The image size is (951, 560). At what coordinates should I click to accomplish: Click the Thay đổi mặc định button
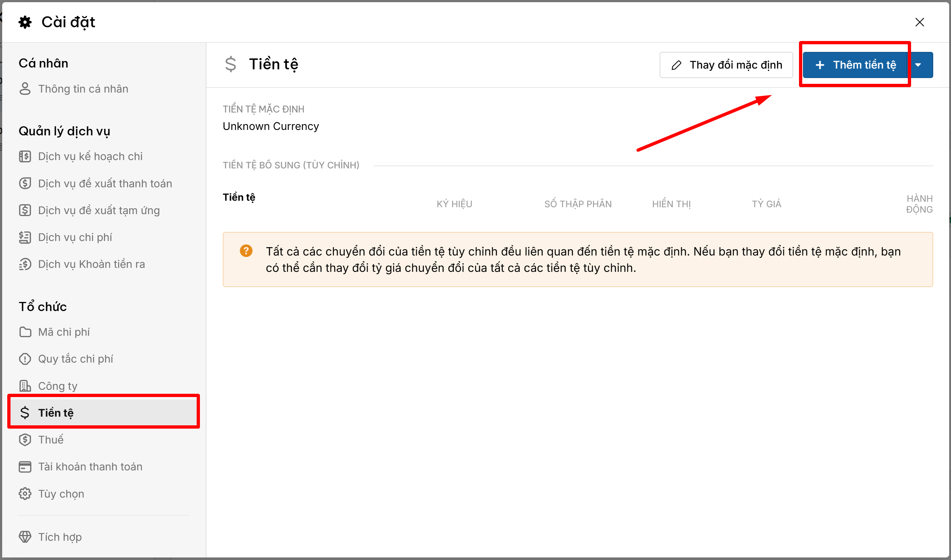(x=726, y=65)
